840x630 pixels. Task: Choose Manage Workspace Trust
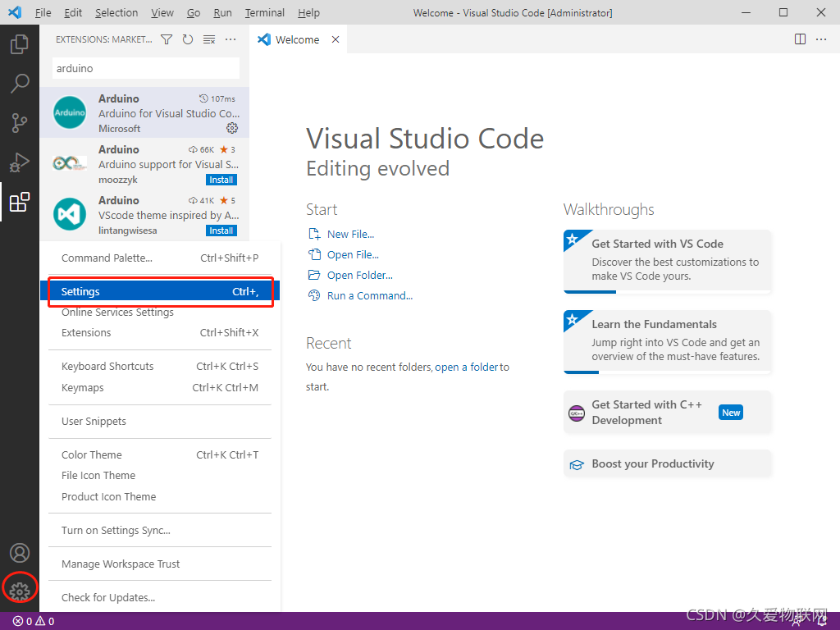coord(160,564)
